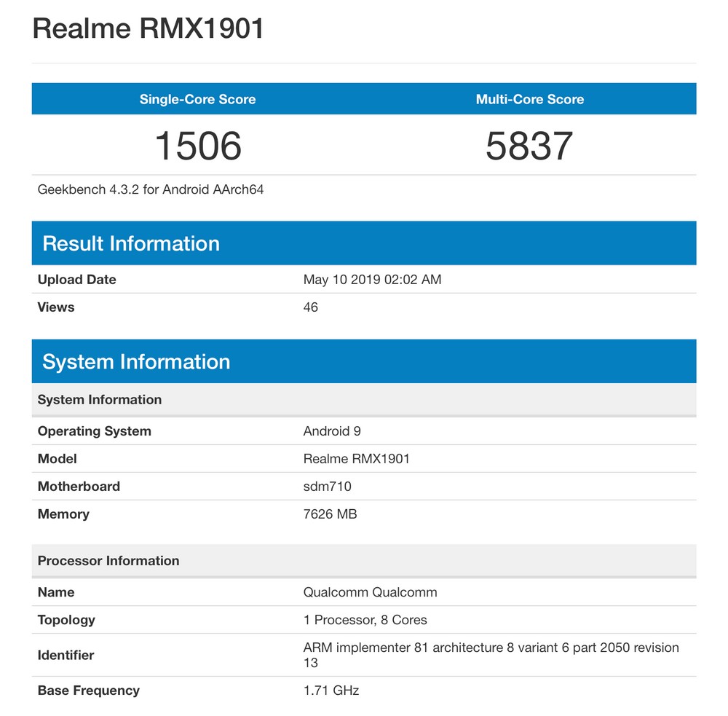728x716 pixels.
Task: Click the Topology label
Action: click(x=66, y=621)
